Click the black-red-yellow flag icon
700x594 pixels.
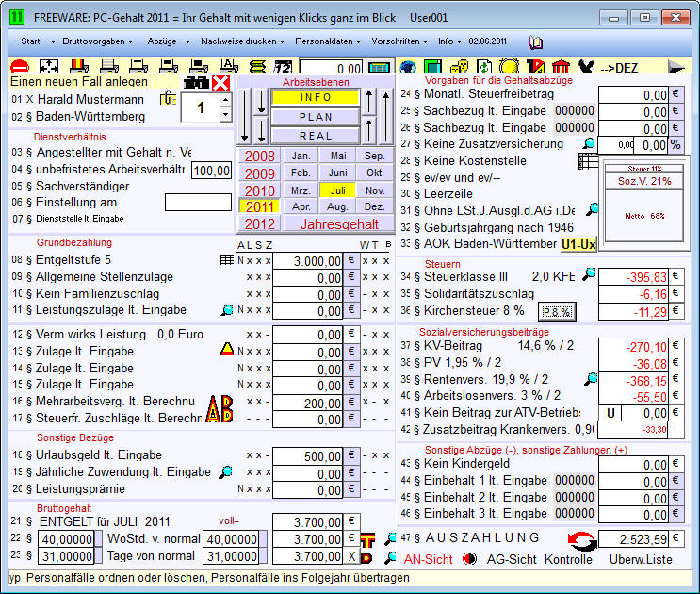[x=535, y=67]
